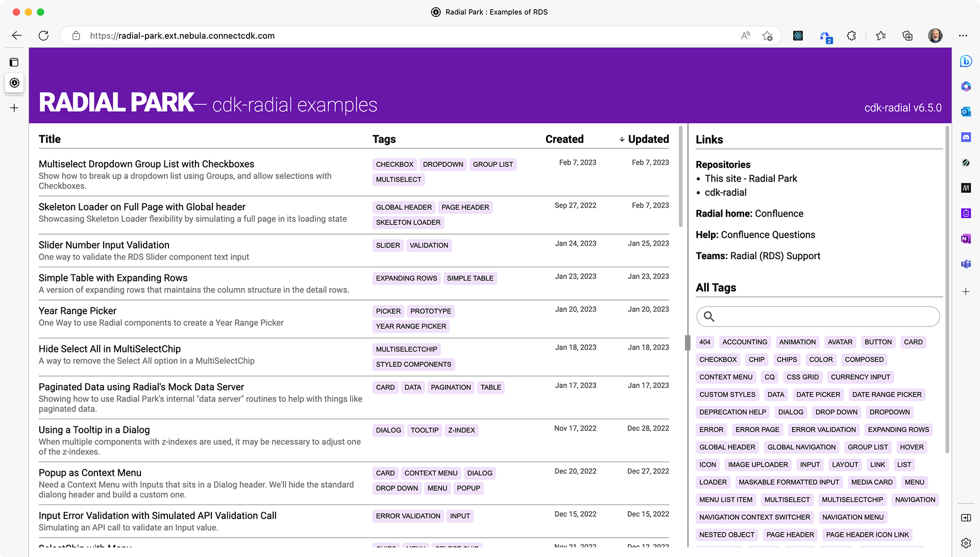Open the Collections icon in toolbar

pos(908,36)
